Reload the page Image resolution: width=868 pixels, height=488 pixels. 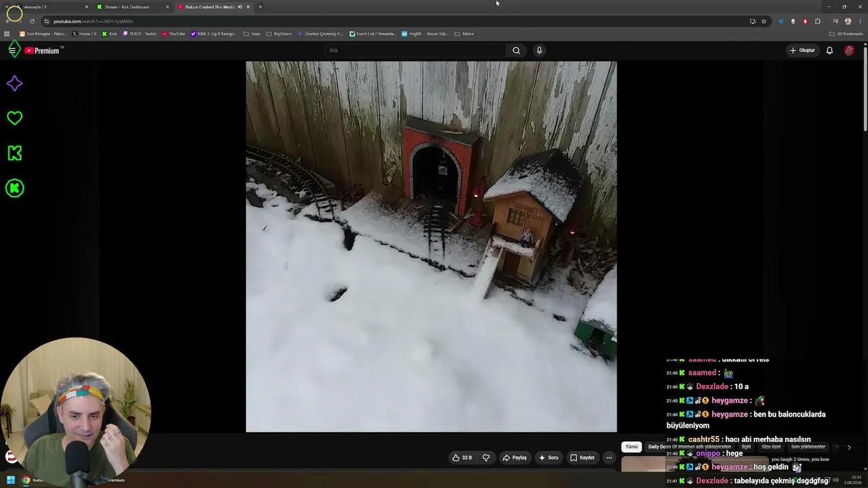click(32, 21)
